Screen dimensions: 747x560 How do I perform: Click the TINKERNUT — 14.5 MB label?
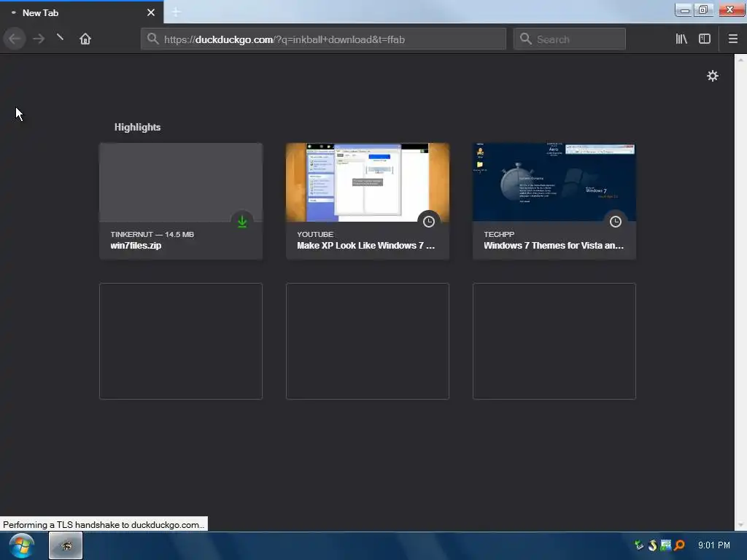[152, 234]
